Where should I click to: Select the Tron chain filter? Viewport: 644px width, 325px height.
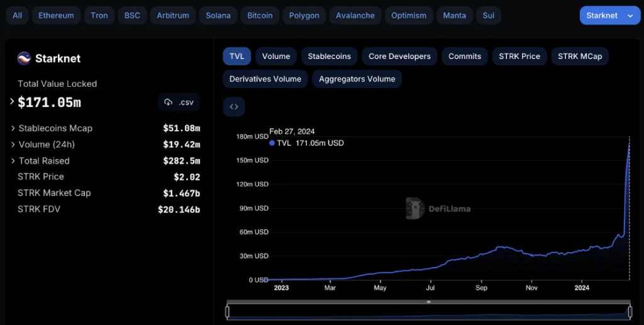tap(99, 16)
